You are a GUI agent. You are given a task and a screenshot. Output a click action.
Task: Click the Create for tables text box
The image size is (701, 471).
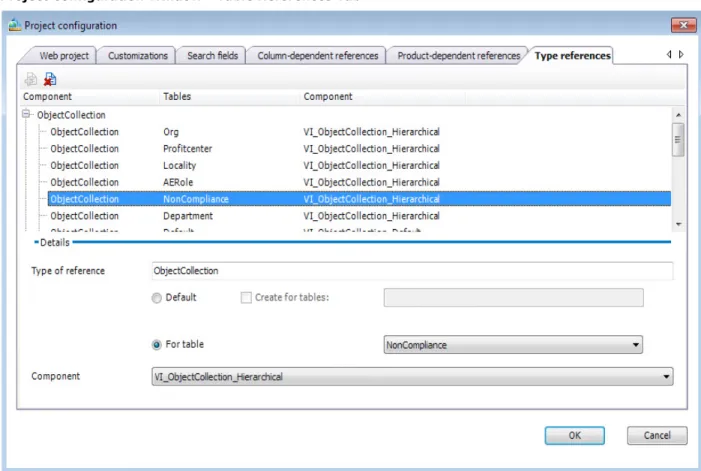click(x=513, y=298)
